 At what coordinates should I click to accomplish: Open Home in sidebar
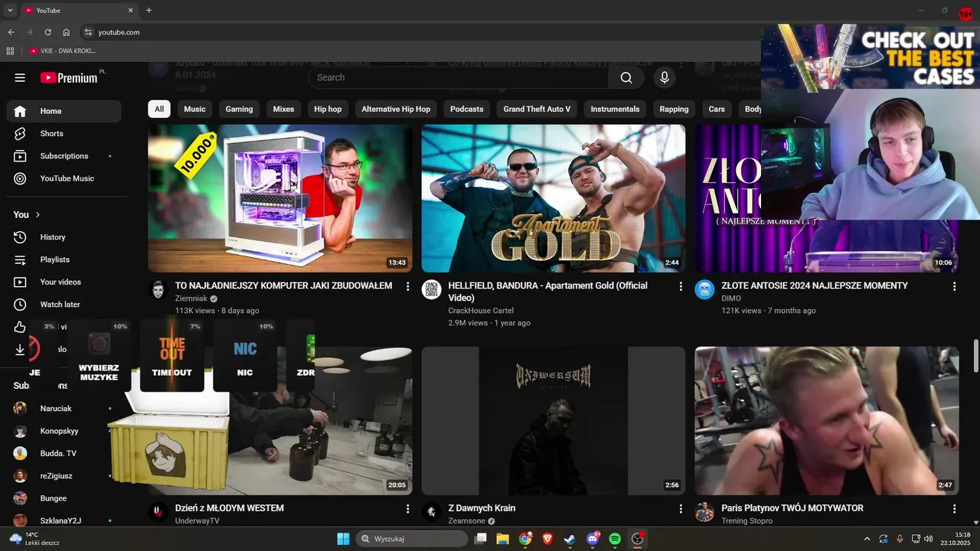[x=64, y=111]
